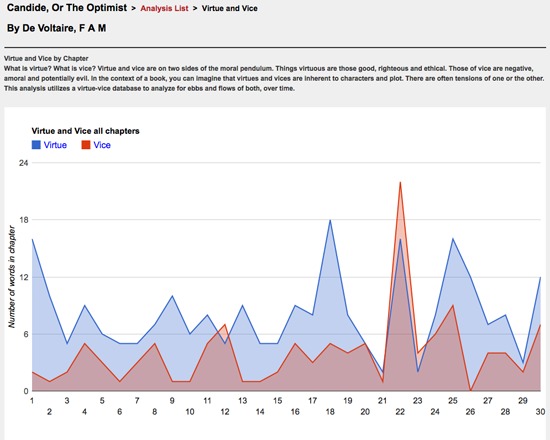Click x-axis chapter label 30
This screenshot has height=440, width=550.
(541, 412)
